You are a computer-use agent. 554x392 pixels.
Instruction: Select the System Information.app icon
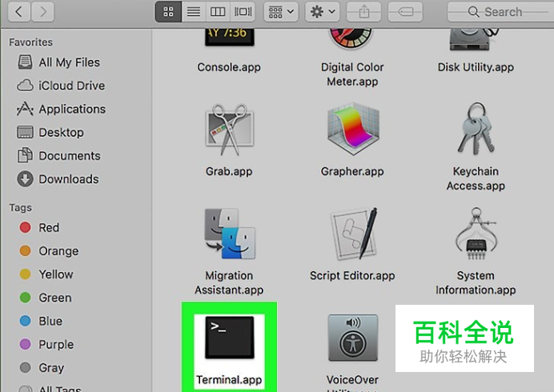pos(476,234)
